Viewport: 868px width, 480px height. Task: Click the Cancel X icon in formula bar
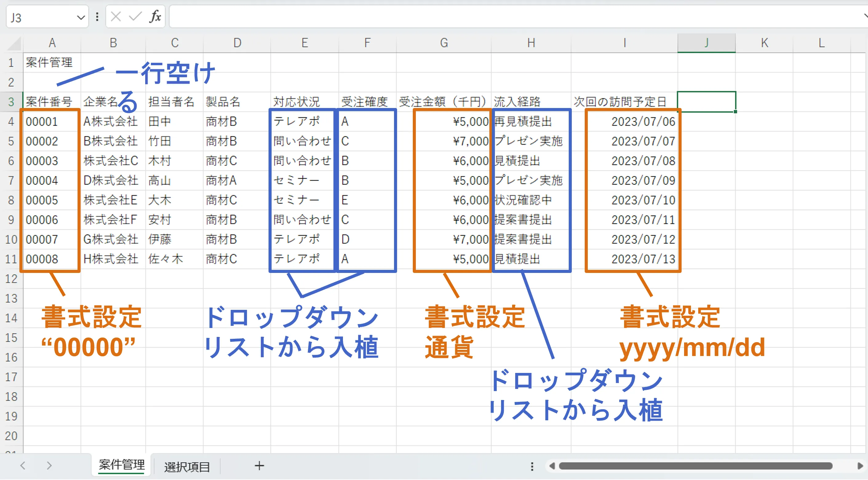pos(116,17)
